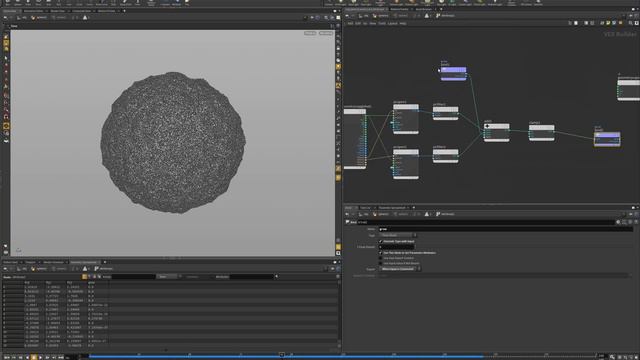This screenshot has height=360, width=640.
Task: Go back in network editor path bar
Action: 347,16
